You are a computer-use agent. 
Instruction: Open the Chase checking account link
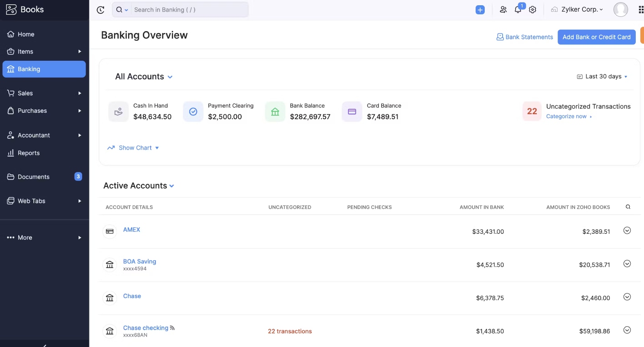coord(146,328)
